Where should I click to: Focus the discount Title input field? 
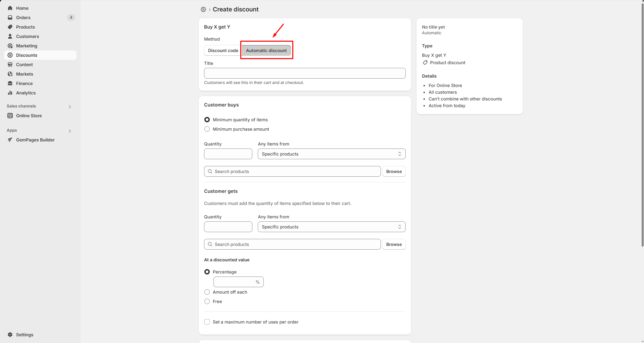coord(304,73)
